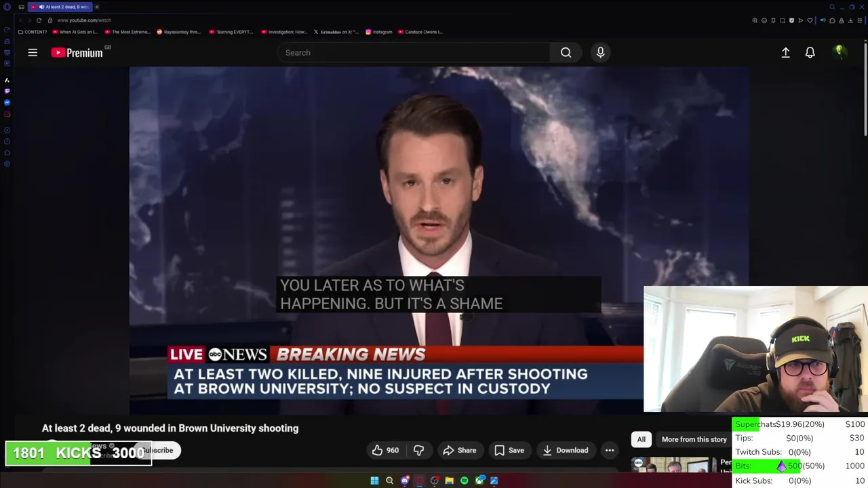Open 'When AI Gets an L...' bookmark

[75, 32]
